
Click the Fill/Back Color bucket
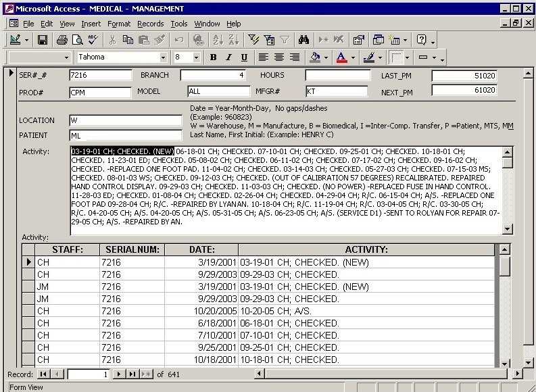[314, 57]
